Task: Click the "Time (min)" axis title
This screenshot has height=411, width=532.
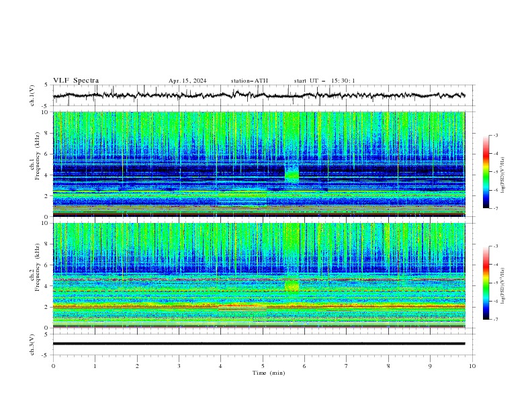Action: click(269, 373)
